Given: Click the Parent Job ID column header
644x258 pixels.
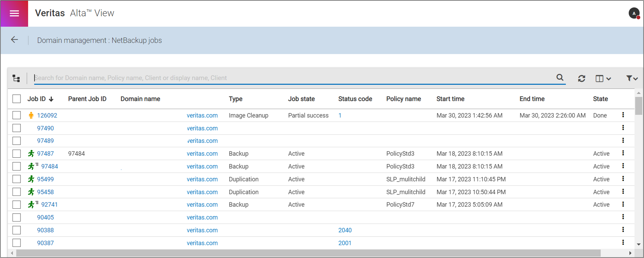Looking at the screenshot, I should [x=87, y=99].
